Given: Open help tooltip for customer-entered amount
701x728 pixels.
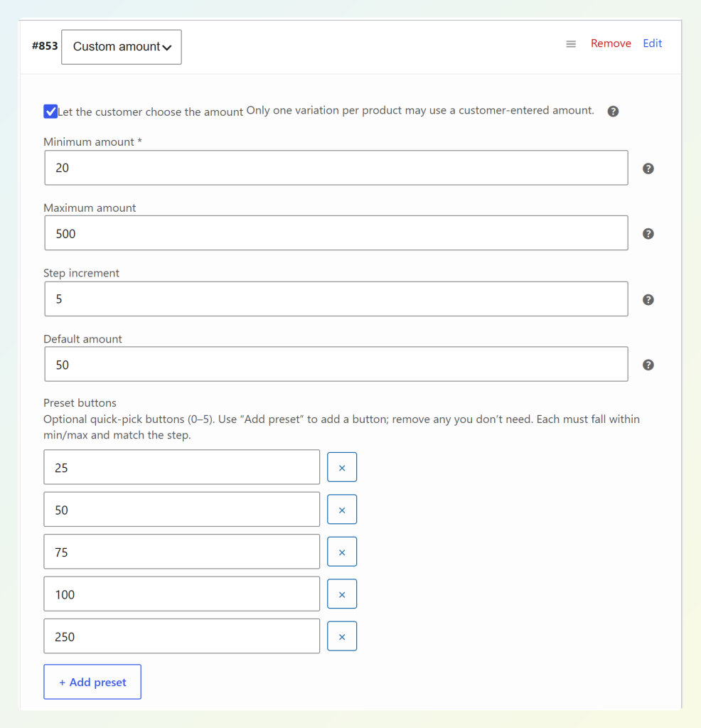Looking at the screenshot, I should point(613,112).
